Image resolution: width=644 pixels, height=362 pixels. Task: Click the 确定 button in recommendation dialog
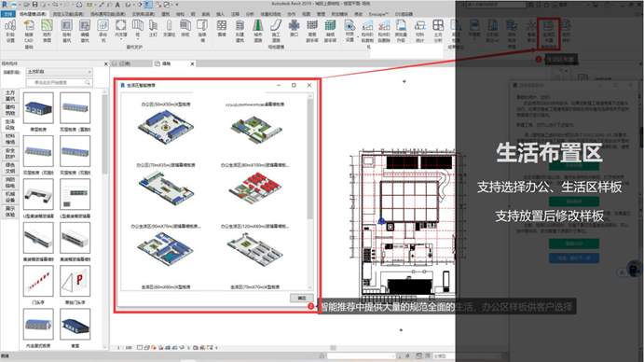tap(301, 298)
